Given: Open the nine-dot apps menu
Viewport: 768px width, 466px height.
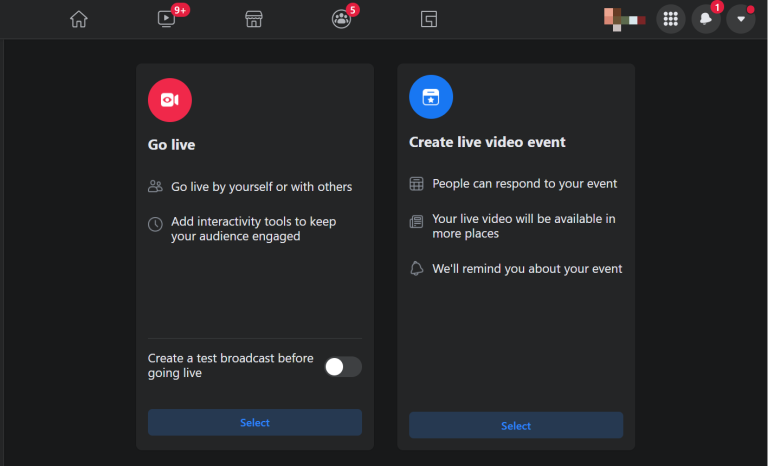Looking at the screenshot, I should pyautogui.click(x=671, y=19).
